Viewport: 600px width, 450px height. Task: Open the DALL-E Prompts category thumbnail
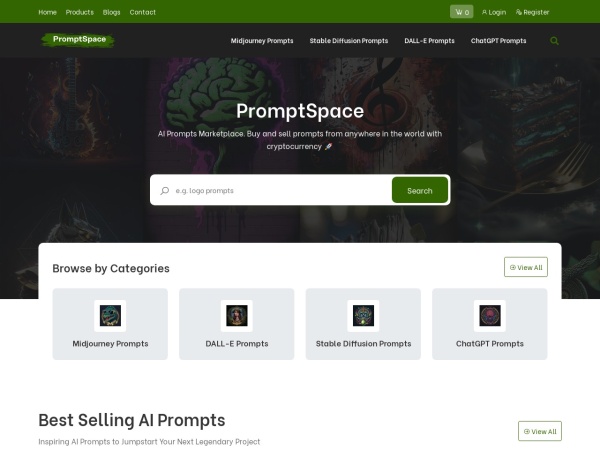[237, 316]
